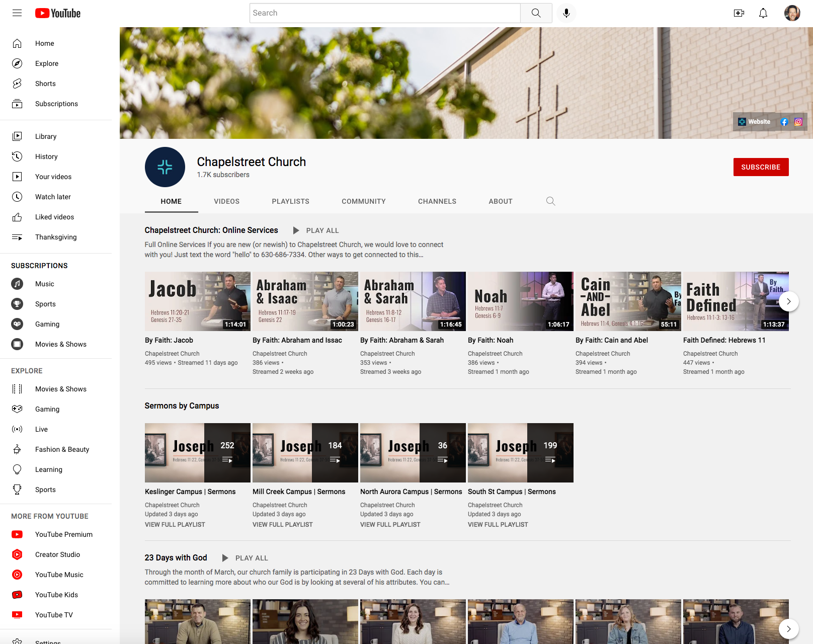The image size is (813, 644).
Task: Open Keslinger Campus Sermons playlist thumbnail
Action: (x=198, y=453)
